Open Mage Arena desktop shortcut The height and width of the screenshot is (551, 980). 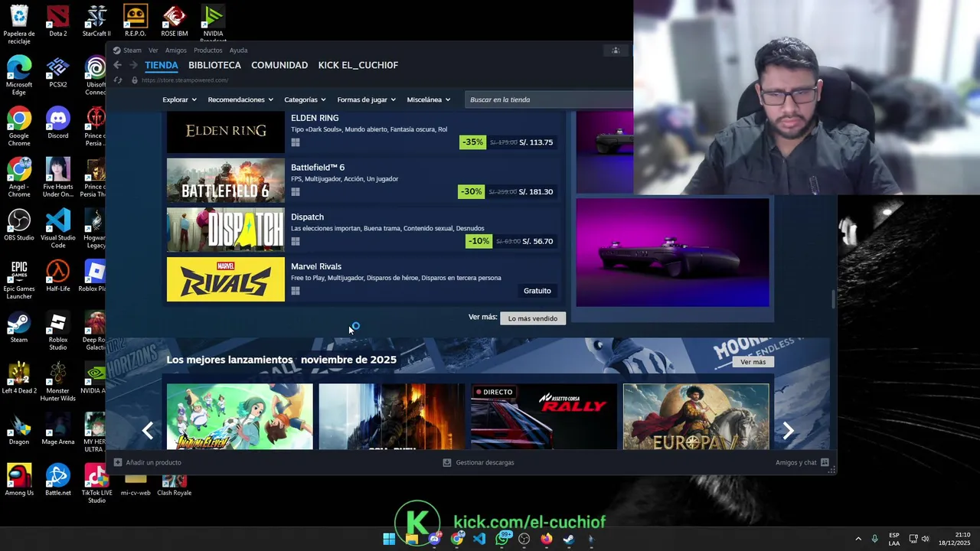click(x=57, y=429)
